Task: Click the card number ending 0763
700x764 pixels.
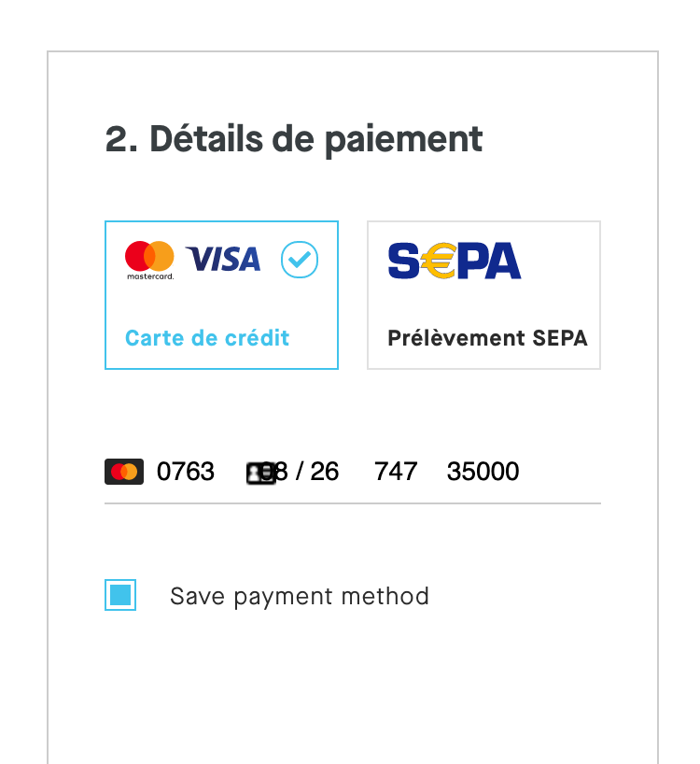Action: [186, 472]
